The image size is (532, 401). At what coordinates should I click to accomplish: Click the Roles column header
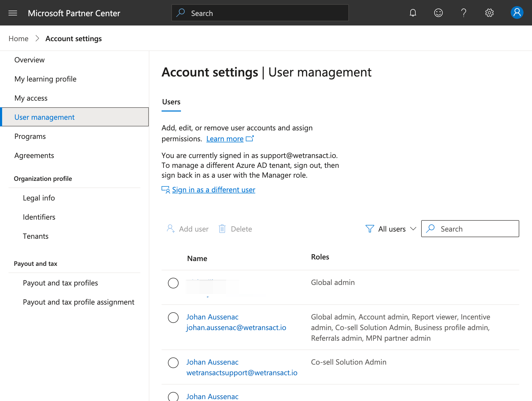tap(320, 257)
